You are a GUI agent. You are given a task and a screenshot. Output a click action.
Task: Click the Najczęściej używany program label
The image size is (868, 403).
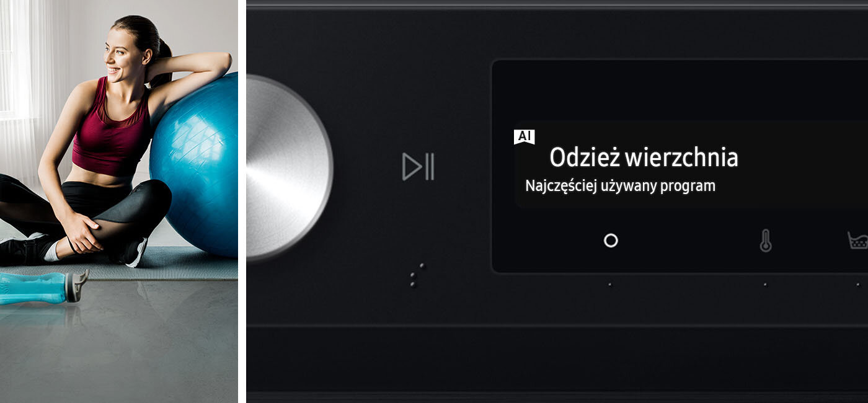pyautogui.click(x=620, y=186)
